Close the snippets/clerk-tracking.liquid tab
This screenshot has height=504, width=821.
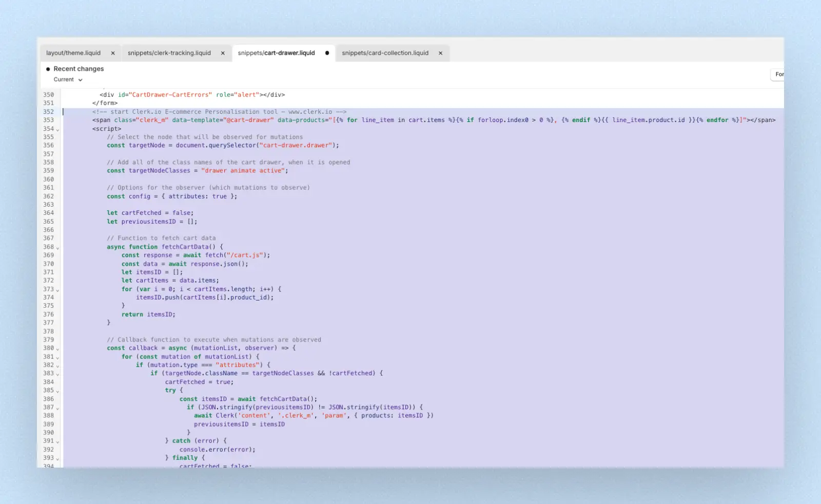pos(223,53)
